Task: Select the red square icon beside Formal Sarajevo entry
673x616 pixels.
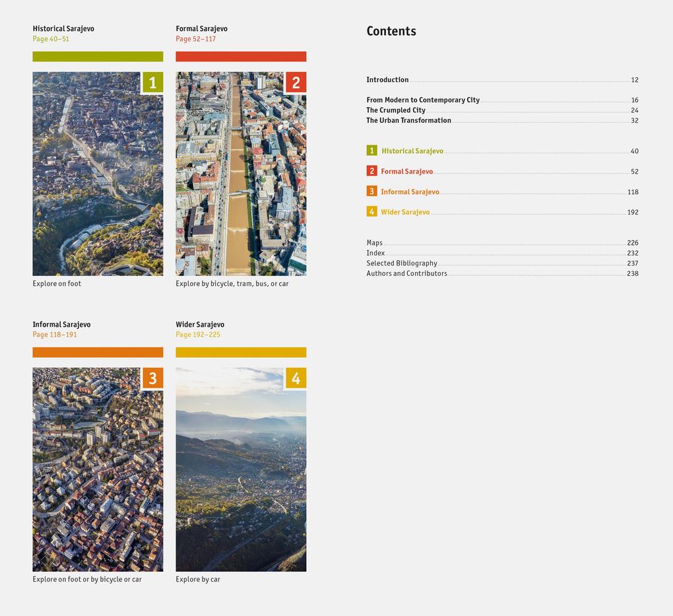Action: pyautogui.click(x=371, y=171)
